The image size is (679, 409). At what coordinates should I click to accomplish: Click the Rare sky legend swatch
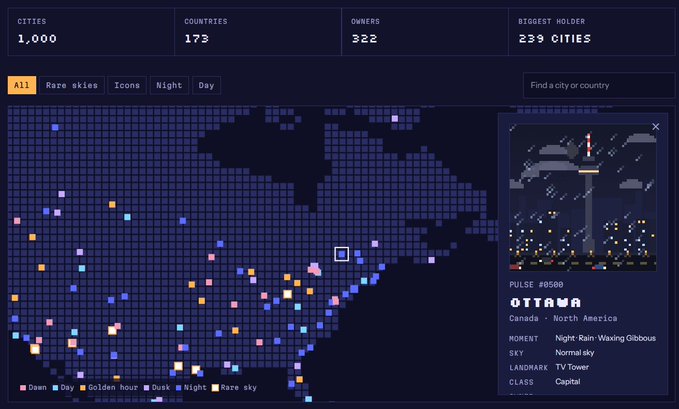(215, 388)
